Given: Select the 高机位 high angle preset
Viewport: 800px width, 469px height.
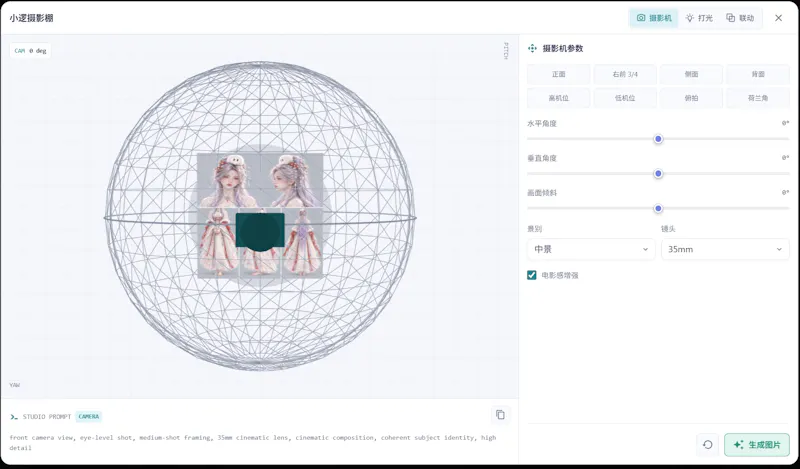Looking at the screenshot, I should 559,98.
